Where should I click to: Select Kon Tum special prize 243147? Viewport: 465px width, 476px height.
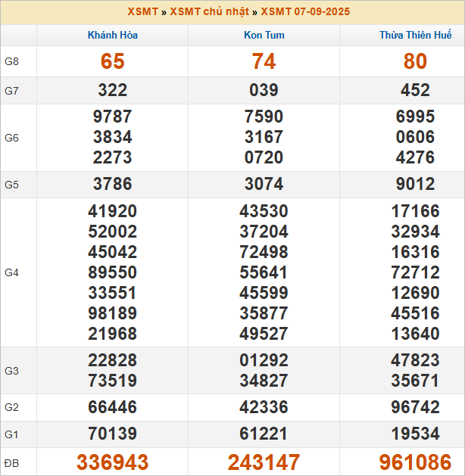coord(264,462)
